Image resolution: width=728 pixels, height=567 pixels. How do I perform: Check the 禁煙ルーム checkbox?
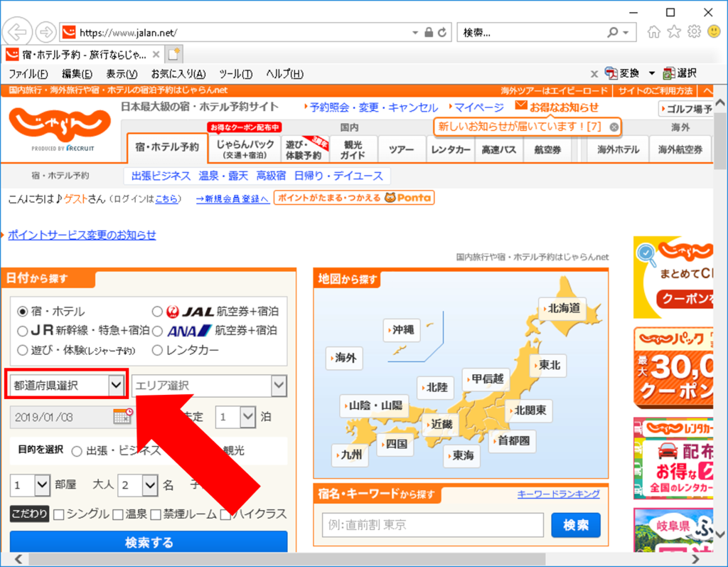[x=156, y=514]
